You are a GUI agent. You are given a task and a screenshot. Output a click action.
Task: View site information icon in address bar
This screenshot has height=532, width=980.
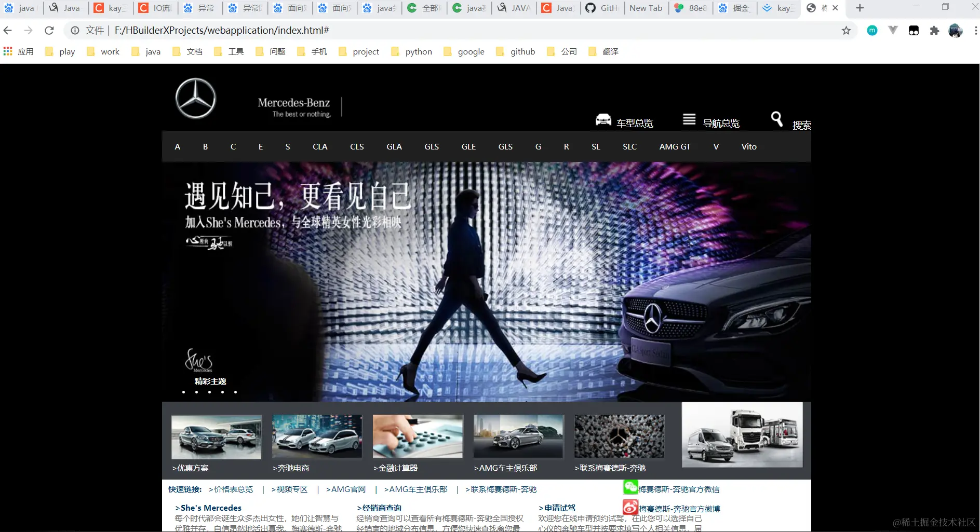click(x=75, y=31)
